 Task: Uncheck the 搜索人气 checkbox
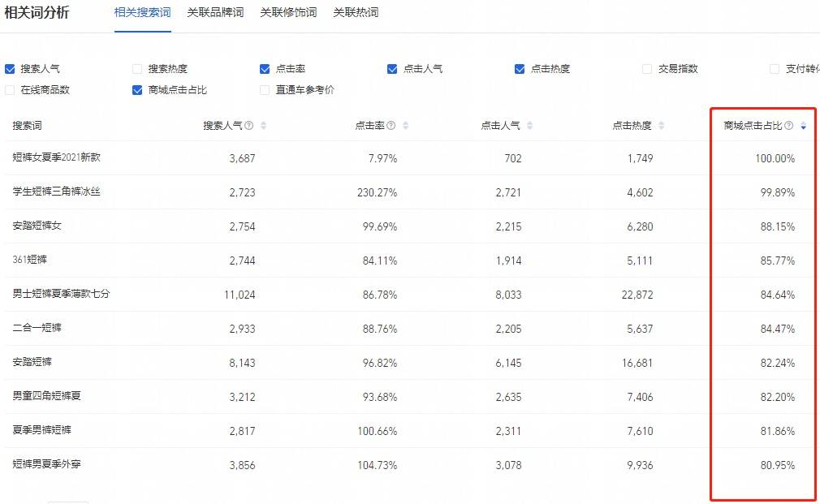(10, 69)
